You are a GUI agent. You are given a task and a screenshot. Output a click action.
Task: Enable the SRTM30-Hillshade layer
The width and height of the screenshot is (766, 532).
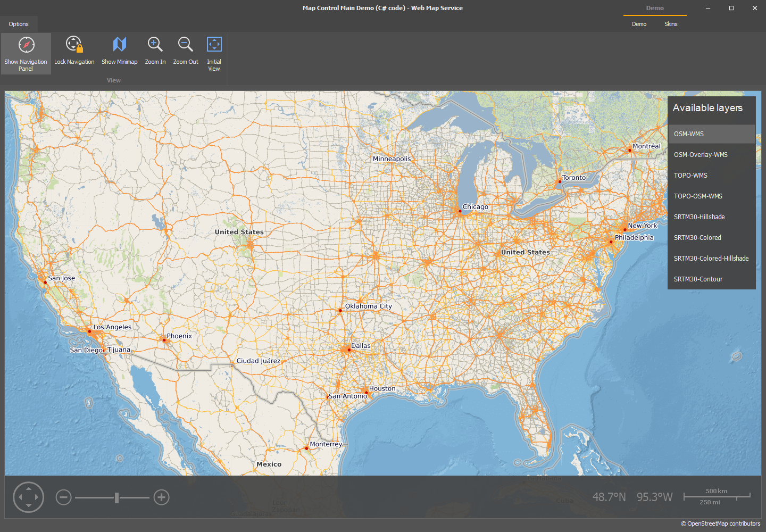pos(699,217)
